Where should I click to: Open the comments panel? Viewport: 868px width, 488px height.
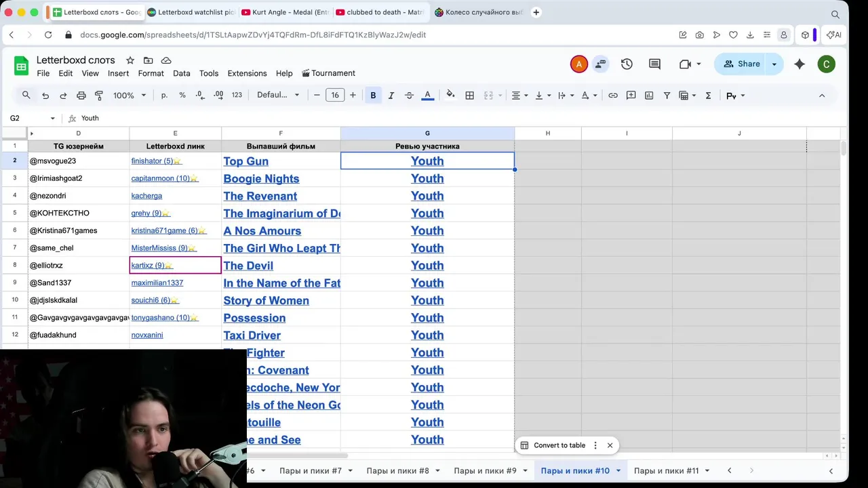click(x=654, y=64)
